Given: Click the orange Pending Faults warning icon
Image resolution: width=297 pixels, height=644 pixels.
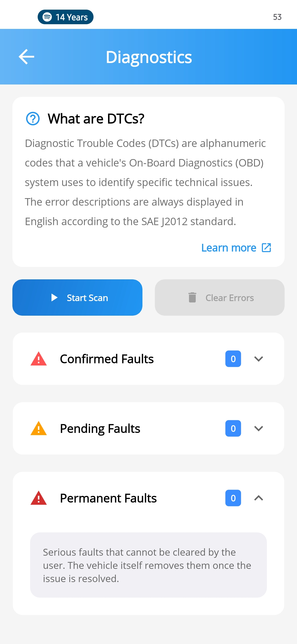Looking at the screenshot, I should coord(38,429).
